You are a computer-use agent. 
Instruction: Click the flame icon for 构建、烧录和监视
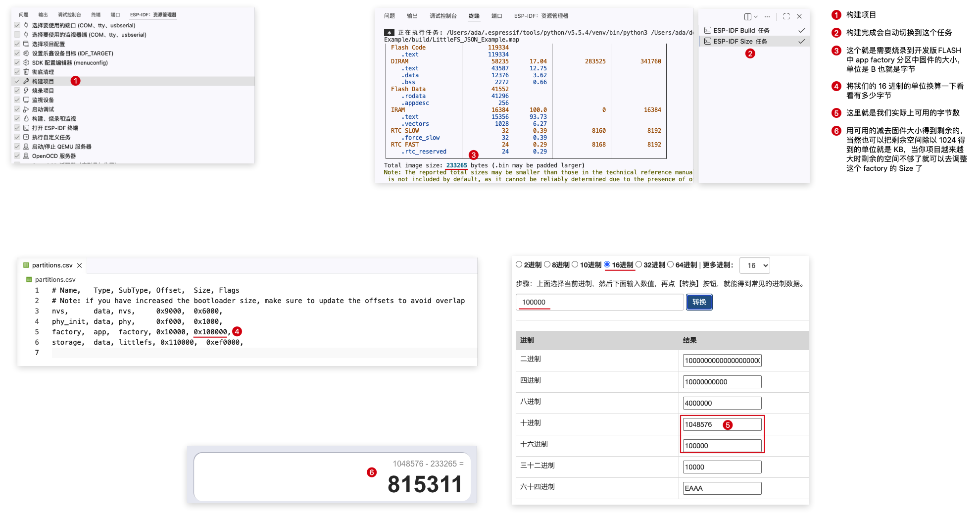click(x=26, y=119)
